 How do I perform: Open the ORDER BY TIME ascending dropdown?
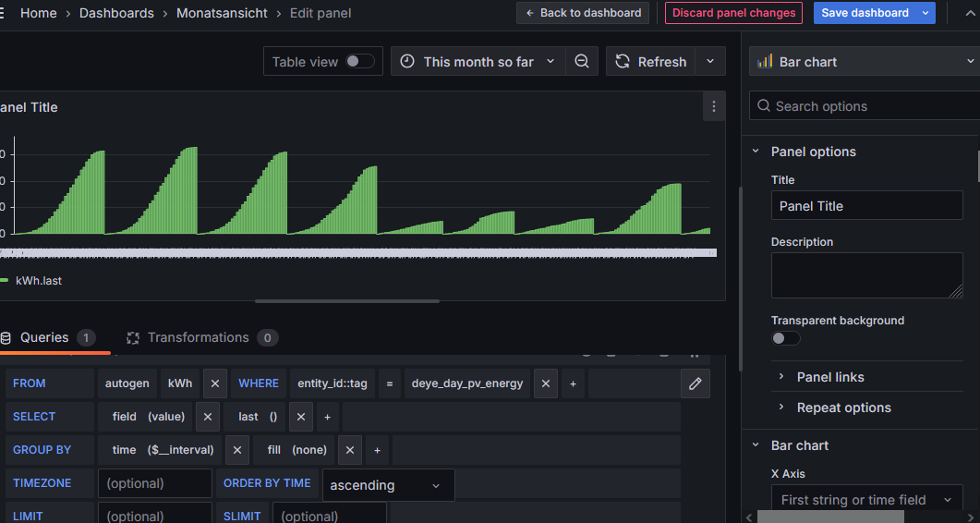(388, 485)
